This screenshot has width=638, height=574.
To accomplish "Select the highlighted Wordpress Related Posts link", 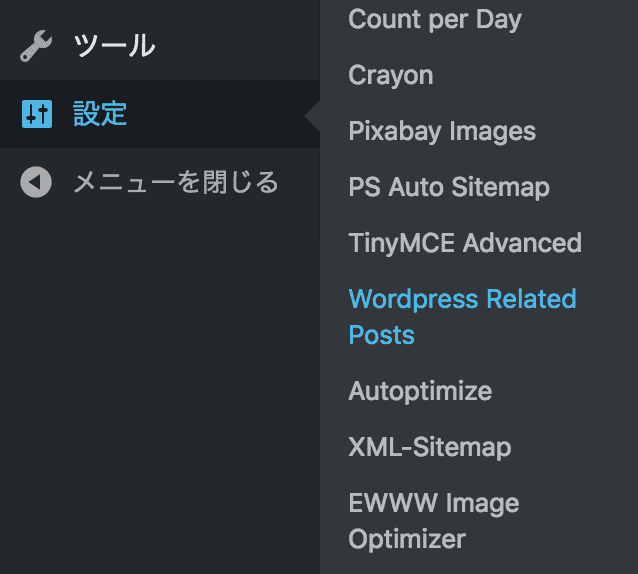I will tap(461, 299).
